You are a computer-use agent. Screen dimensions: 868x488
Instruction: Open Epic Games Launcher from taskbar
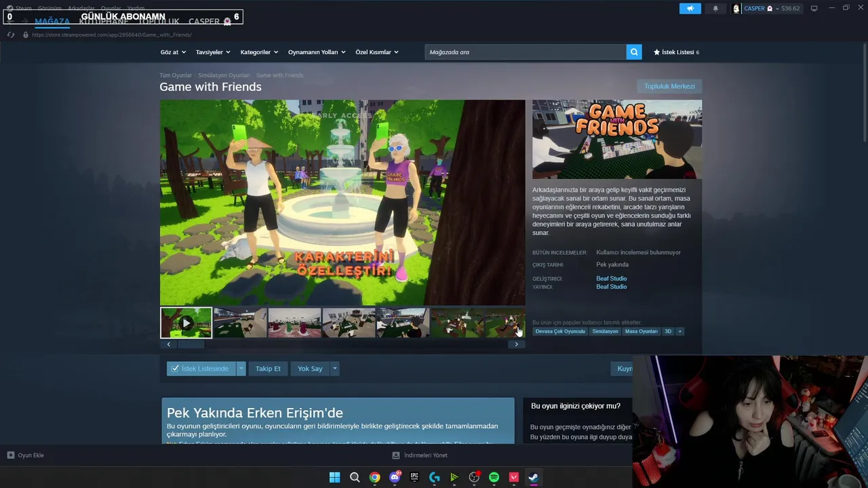point(414,477)
